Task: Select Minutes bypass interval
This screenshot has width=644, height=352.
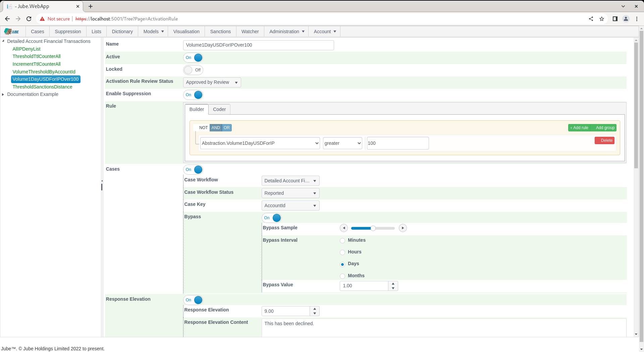Action: point(342,241)
